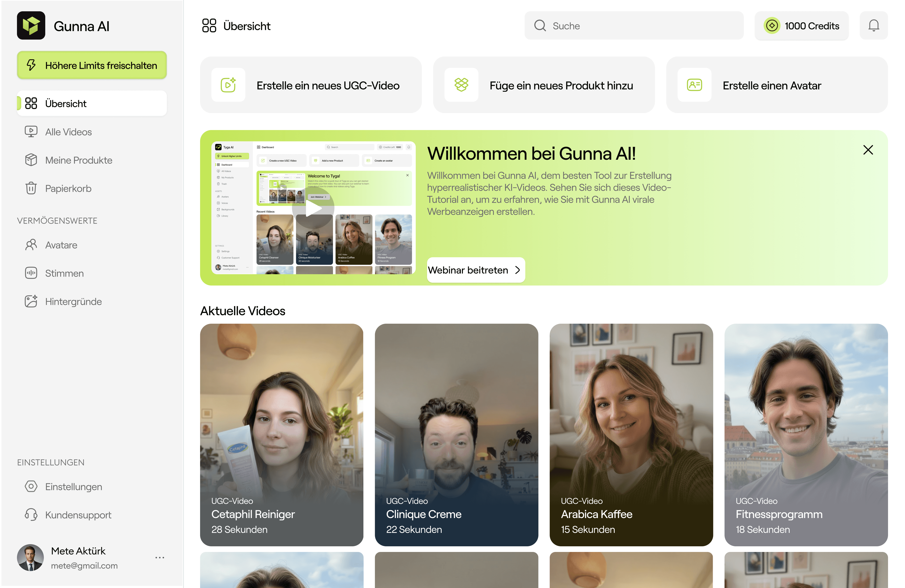Click the avatar card icon
This screenshot has width=905, height=588.
694,85
